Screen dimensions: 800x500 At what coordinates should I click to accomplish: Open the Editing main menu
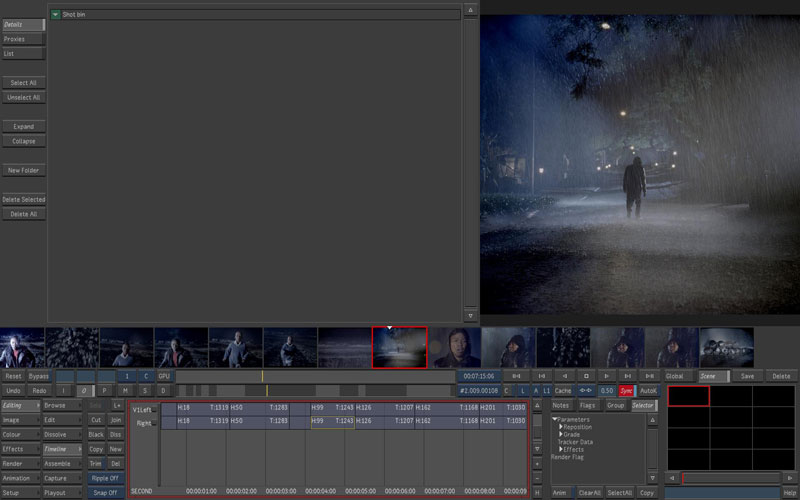[x=20, y=406]
